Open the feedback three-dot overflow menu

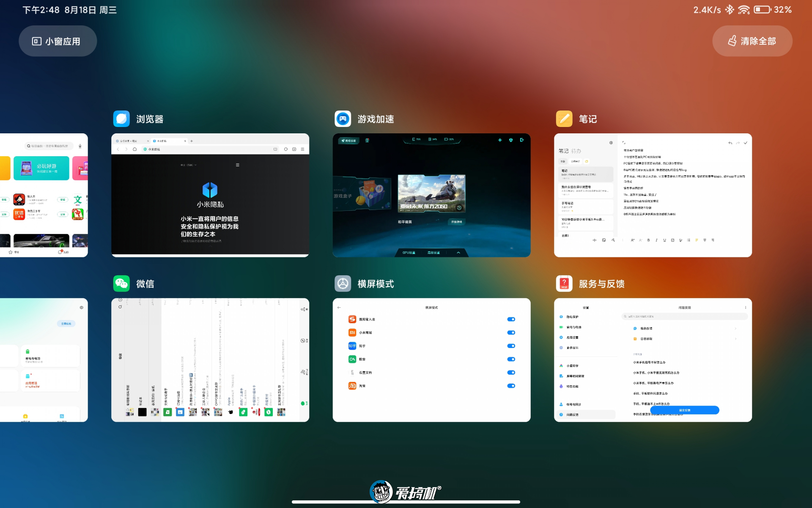pos(746,308)
